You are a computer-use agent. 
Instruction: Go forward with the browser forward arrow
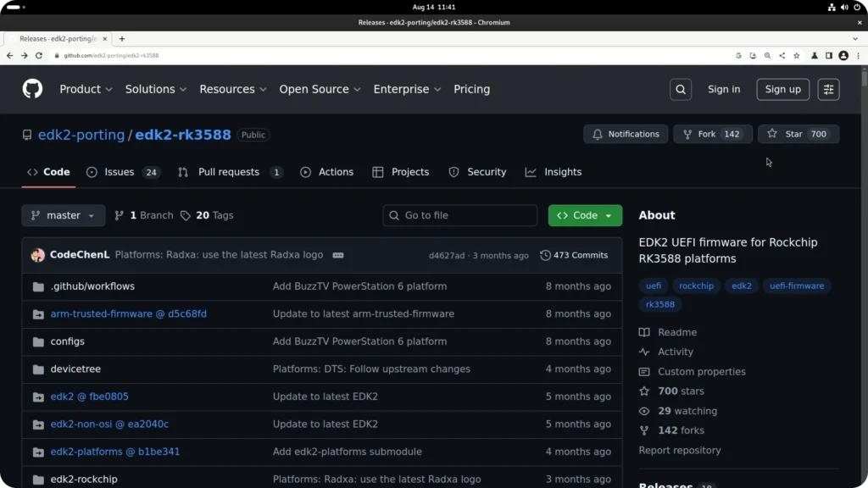(25, 55)
